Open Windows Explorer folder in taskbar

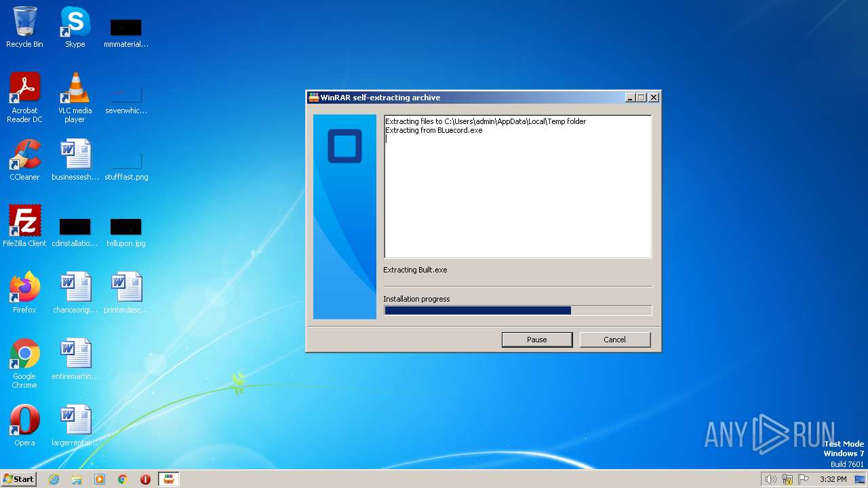(x=77, y=479)
